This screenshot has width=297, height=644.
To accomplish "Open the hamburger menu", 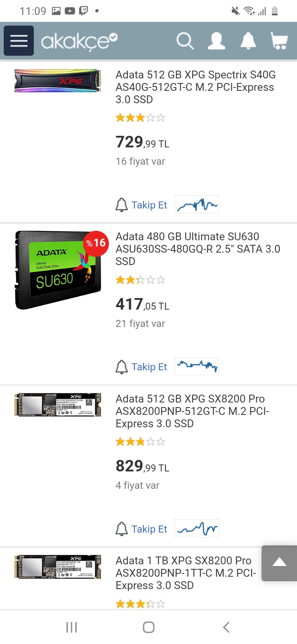I will 19,41.
